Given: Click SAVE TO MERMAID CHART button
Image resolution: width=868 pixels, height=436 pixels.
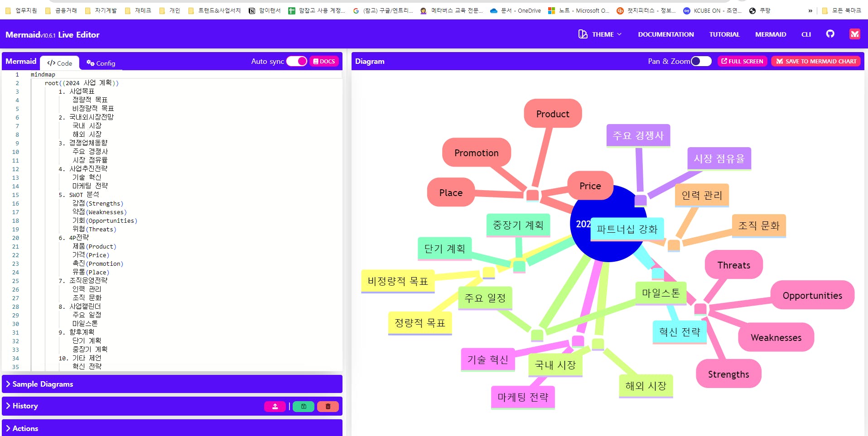Looking at the screenshot, I should (x=816, y=61).
